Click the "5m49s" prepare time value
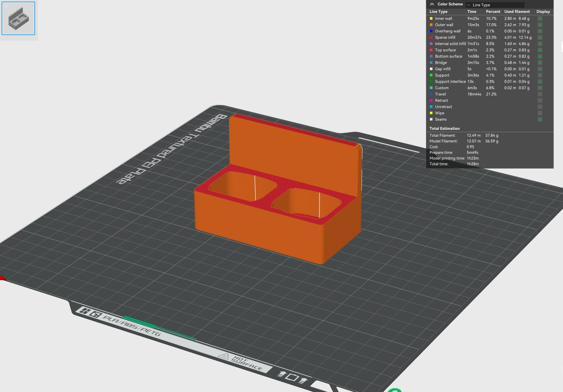The height and width of the screenshot is (392, 563). (473, 153)
